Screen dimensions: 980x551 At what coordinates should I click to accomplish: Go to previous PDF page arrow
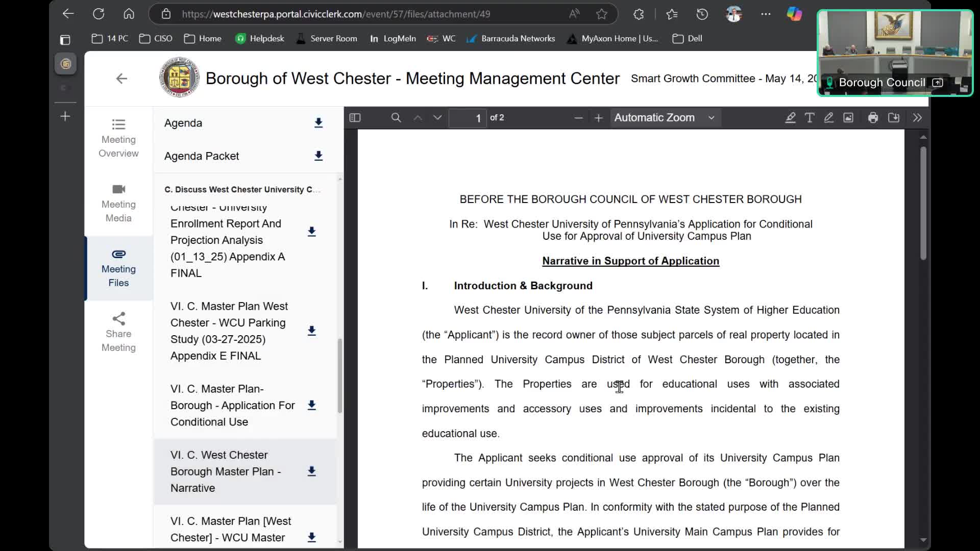point(418,118)
